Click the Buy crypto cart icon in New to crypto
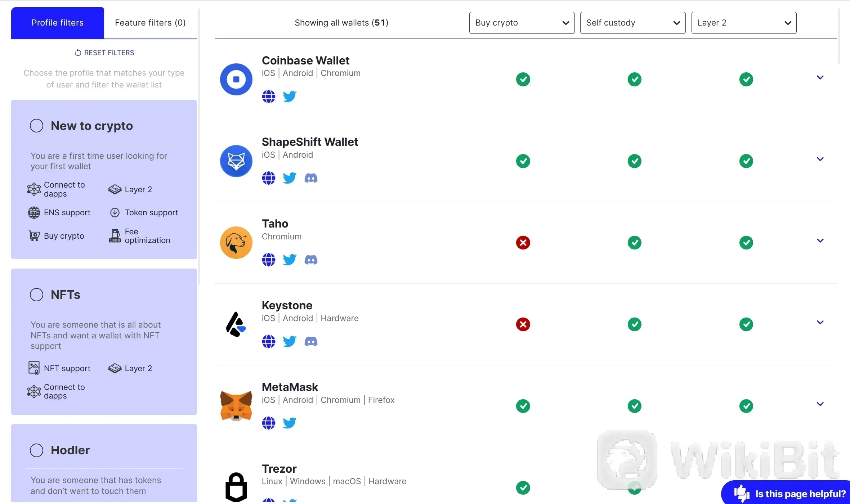 point(34,236)
